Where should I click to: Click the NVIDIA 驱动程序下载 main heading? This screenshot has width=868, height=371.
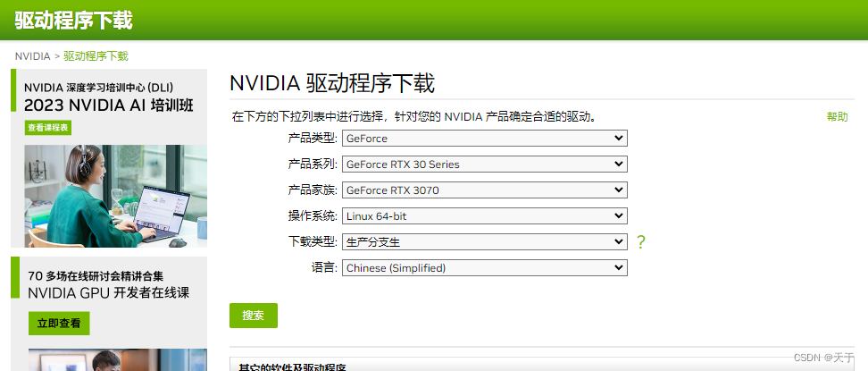tap(332, 83)
